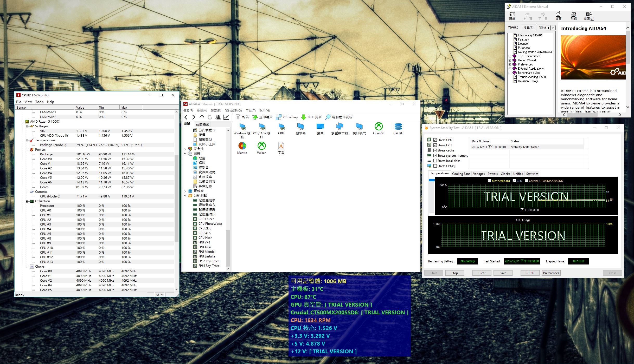
Task: Toggle the Motherboard graph checkbox
Action: tap(489, 181)
